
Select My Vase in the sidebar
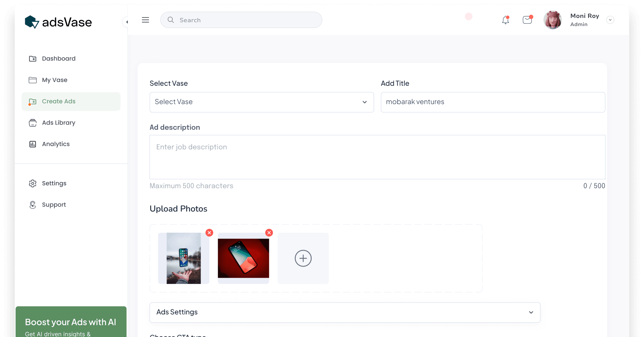click(x=54, y=80)
